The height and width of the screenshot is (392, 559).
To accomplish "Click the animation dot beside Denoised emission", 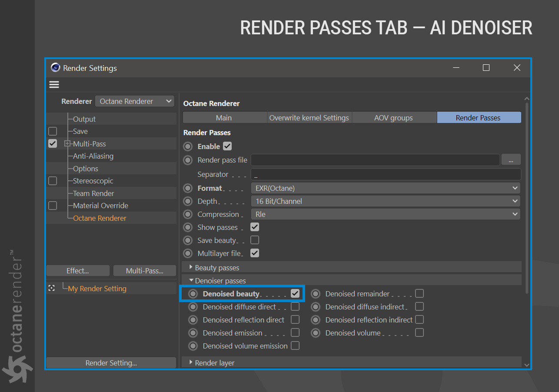I will coord(193,333).
